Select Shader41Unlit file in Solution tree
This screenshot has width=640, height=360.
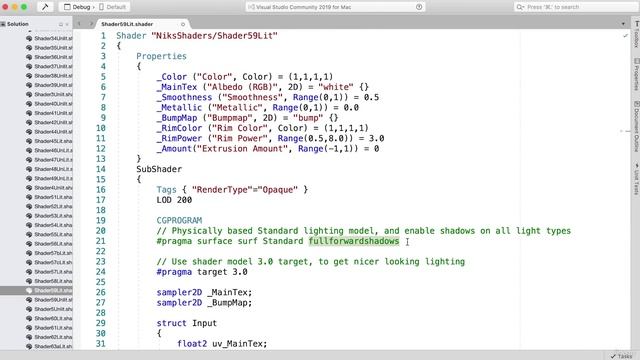coord(49,113)
